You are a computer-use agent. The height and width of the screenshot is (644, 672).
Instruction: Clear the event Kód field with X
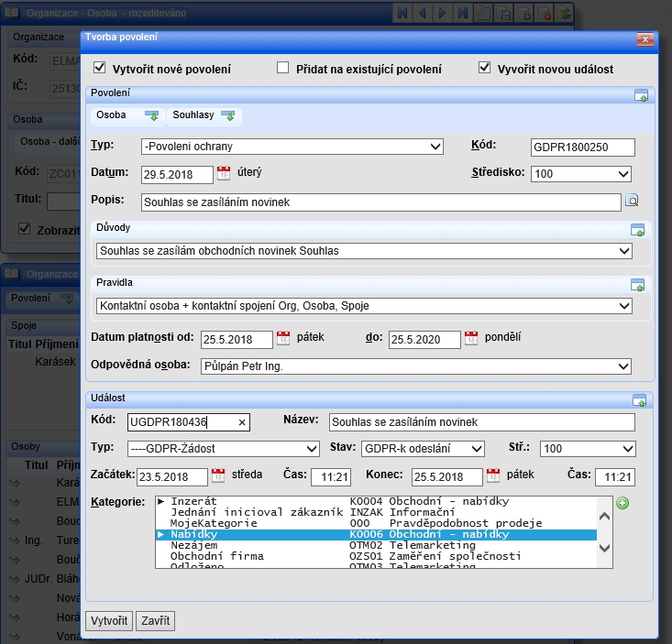[x=242, y=422]
